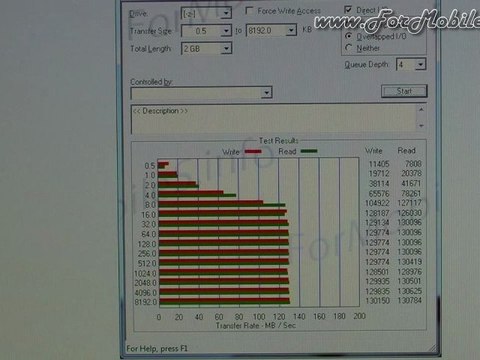Image resolution: width=480 pixels, height=360 pixels.
Task: Click the Write value 104922
Action: coord(377,203)
